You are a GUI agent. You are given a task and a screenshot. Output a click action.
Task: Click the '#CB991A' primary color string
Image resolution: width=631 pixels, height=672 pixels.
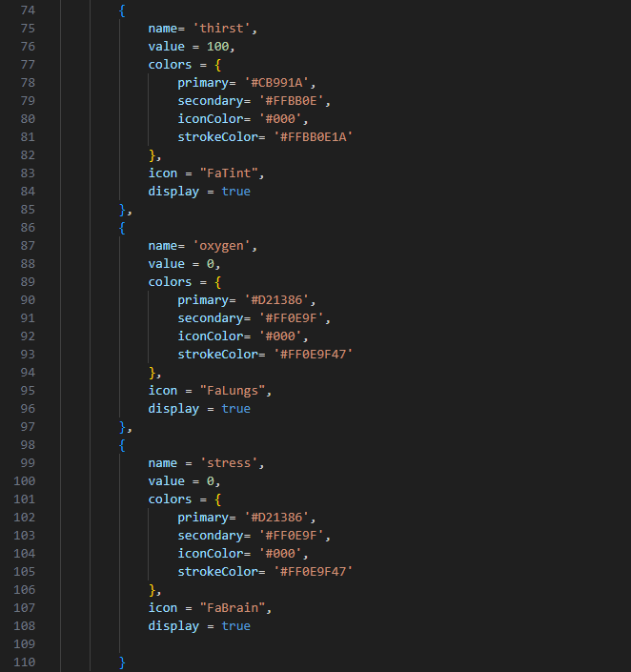[x=276, y=83]
